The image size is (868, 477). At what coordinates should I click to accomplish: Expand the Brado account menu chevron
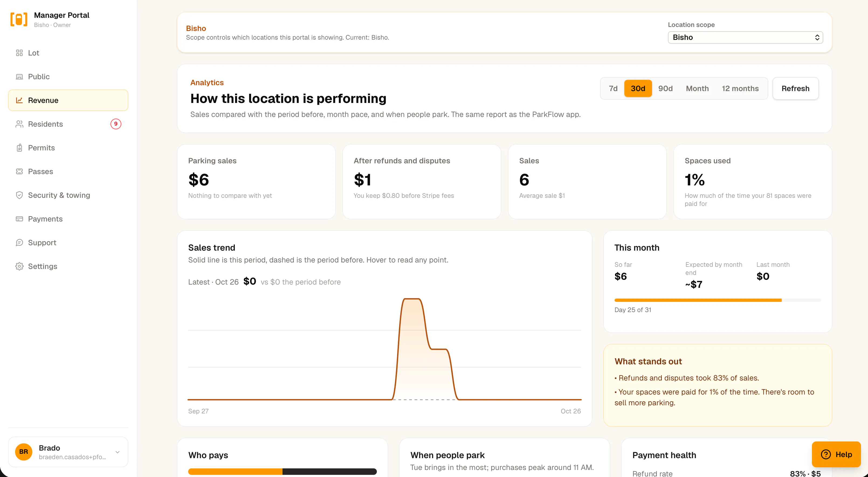(118, 452)
